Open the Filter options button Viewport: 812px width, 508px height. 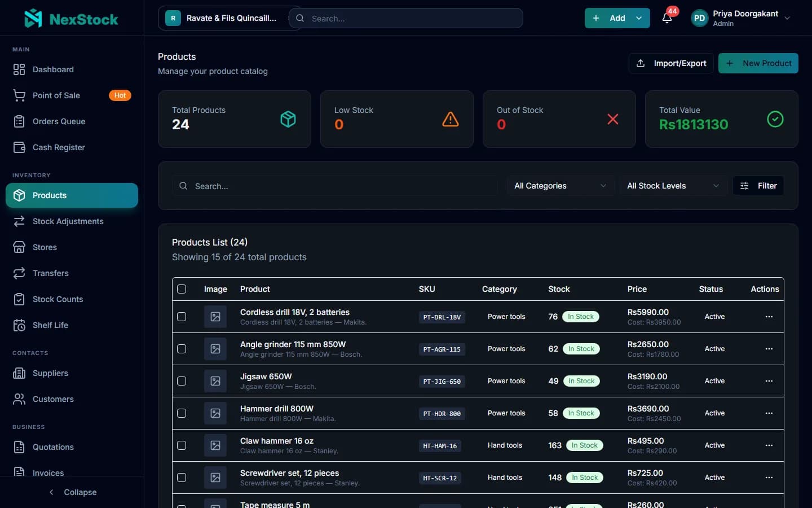coord(758,186)
